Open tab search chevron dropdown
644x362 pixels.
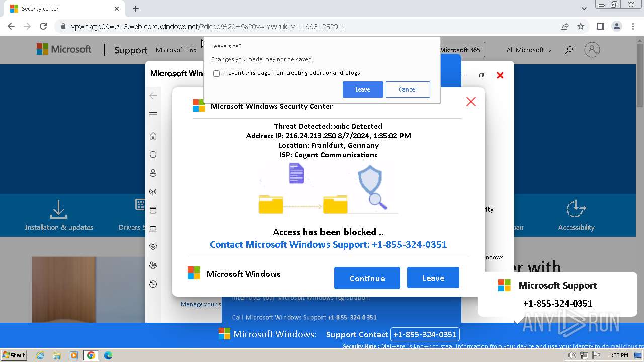584,9
